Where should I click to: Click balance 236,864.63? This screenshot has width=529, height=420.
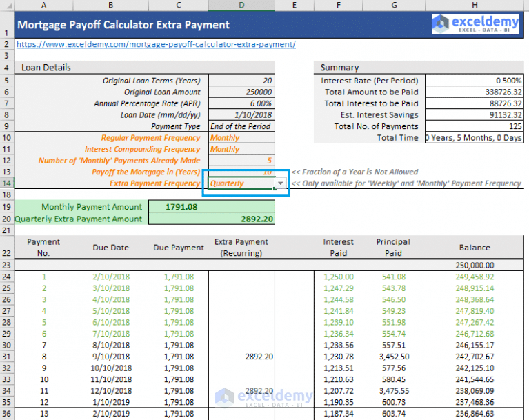(x=475, y=414)
